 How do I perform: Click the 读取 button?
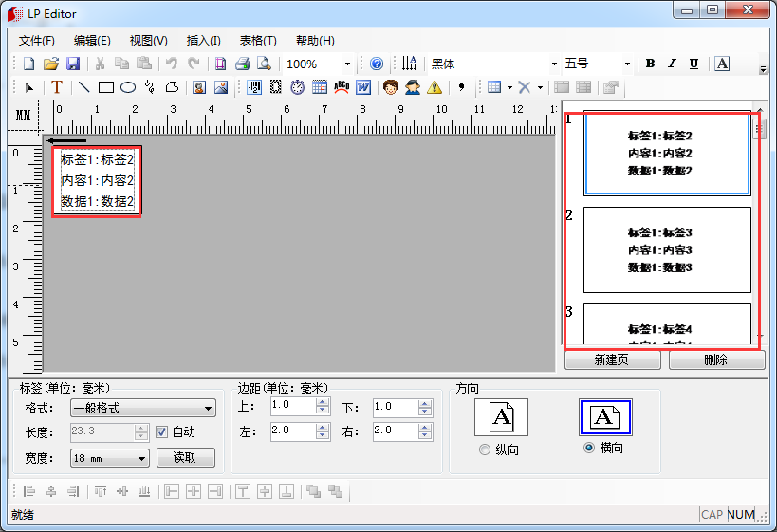(x=186, y=458)
